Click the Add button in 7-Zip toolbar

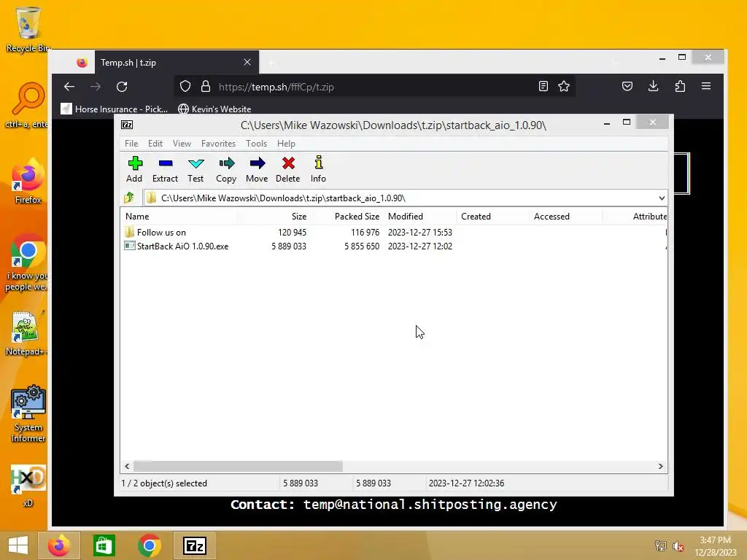coord(134,169)
